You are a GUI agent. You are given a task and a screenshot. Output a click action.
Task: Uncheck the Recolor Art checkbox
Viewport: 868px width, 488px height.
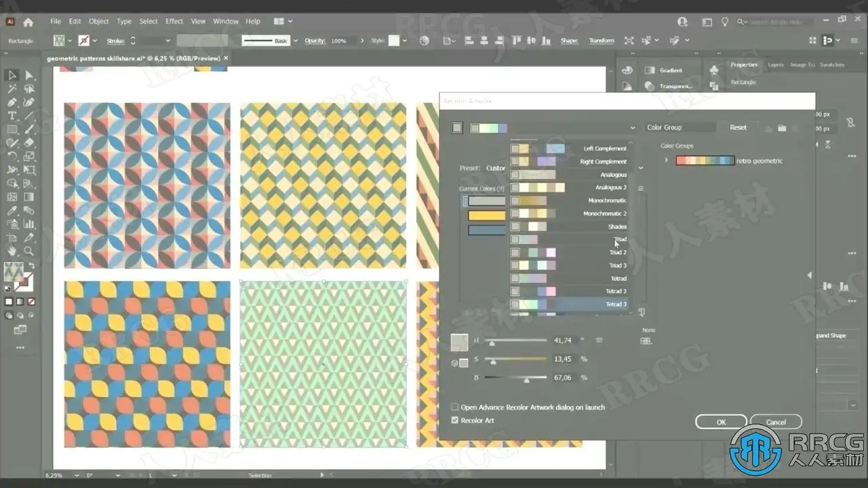(x=455, y=420)
